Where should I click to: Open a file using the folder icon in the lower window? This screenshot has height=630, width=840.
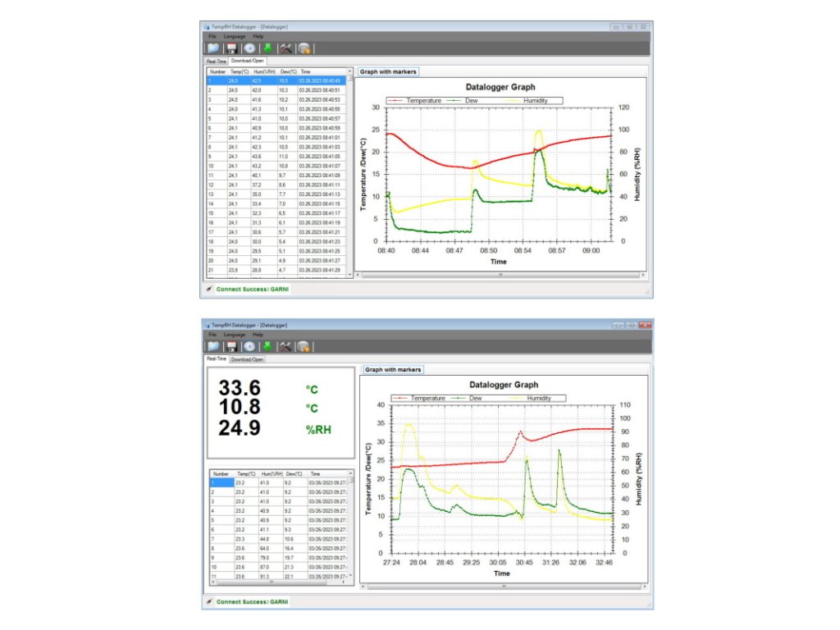click(x=213, y=347)
